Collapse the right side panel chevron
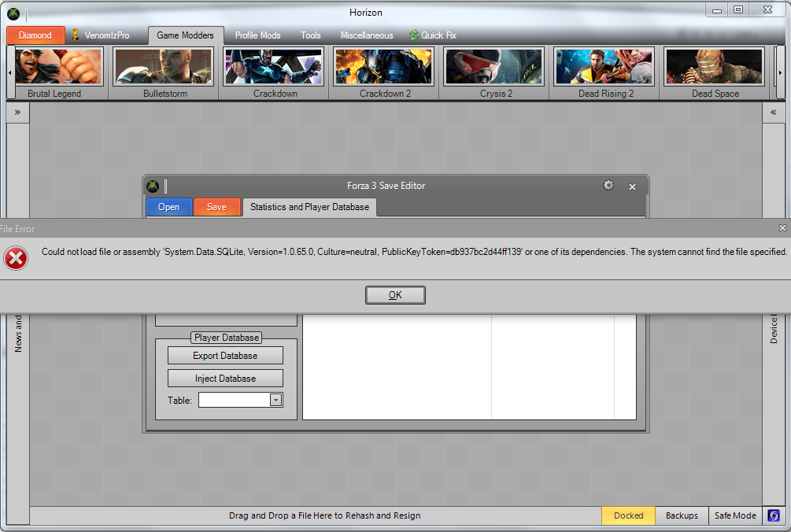This screenshot has height=532, width=791. (x=773, y=113)
